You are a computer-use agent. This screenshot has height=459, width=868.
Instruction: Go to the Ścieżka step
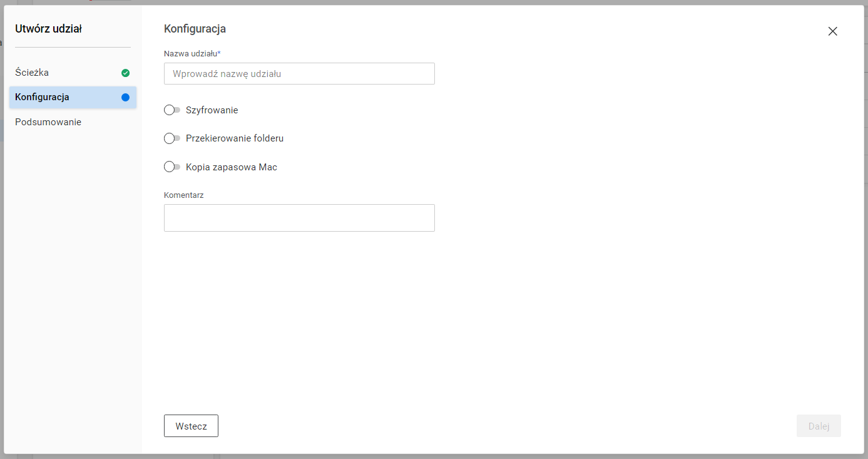[x=32, y=73]
